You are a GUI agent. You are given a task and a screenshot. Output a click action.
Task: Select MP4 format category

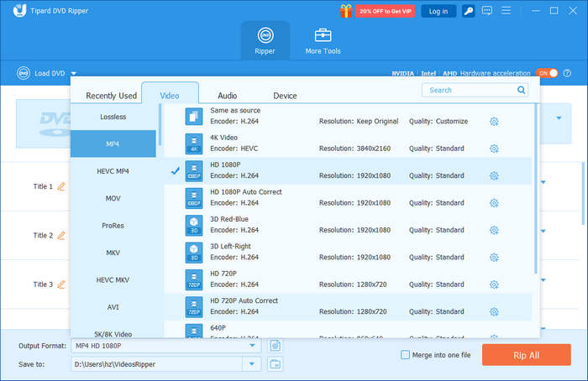tap(113, 144)
